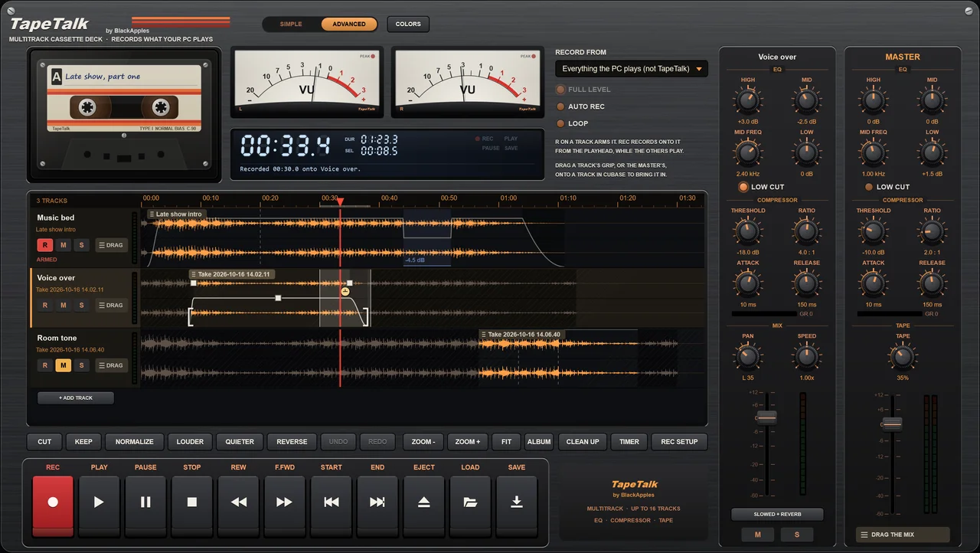Open the Record From source dropdown
This screenshot has width=980, height=553.
coord(632,69)
